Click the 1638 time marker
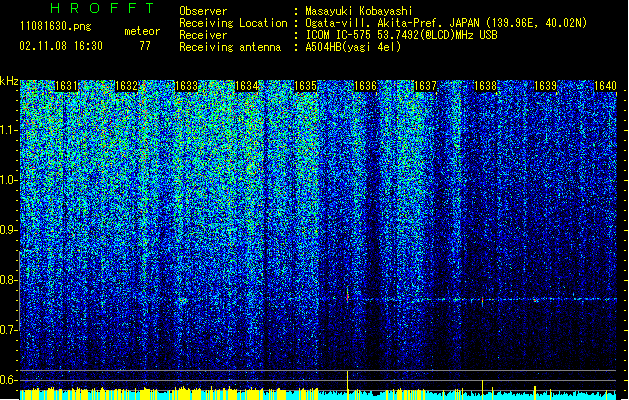 485,86
